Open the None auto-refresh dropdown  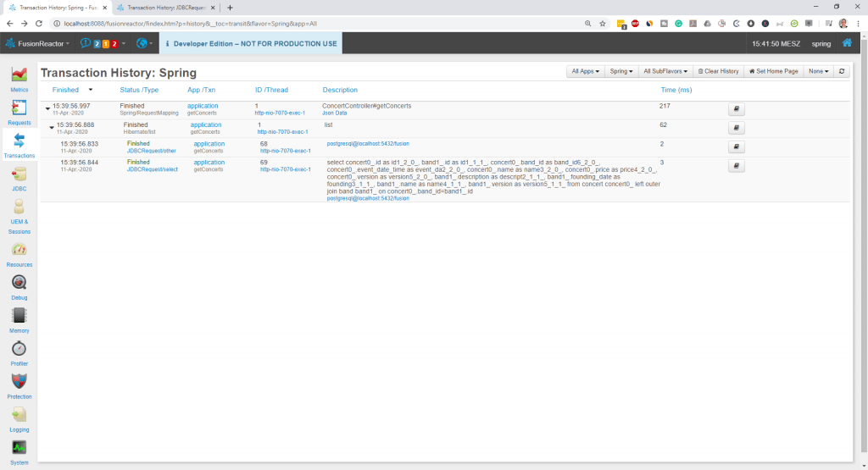[x=818, y=71]
